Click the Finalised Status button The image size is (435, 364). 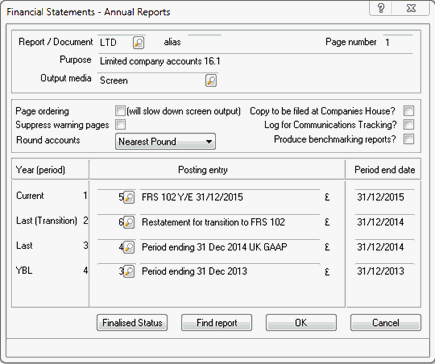coord(132,323)
